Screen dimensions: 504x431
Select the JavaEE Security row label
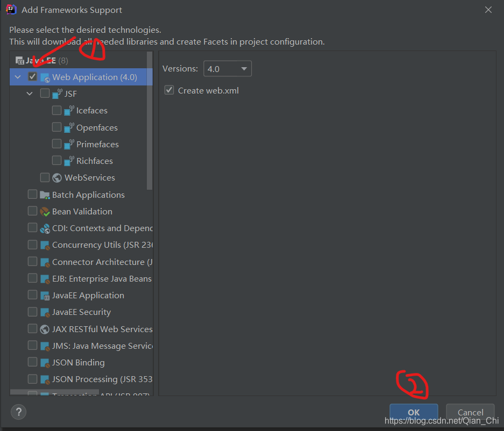(x=81, y=312)
